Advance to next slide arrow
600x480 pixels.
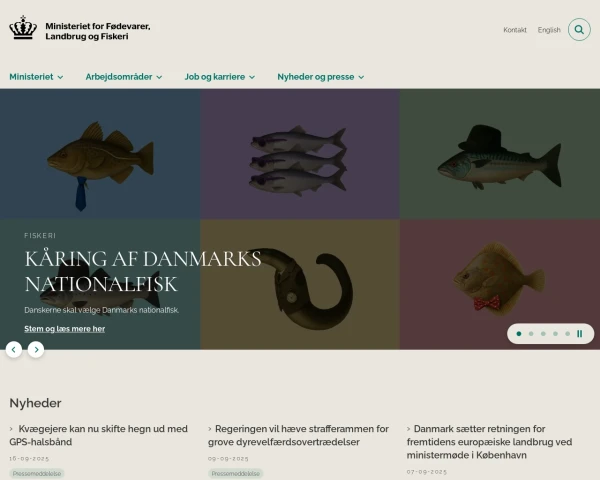[36, 349]
